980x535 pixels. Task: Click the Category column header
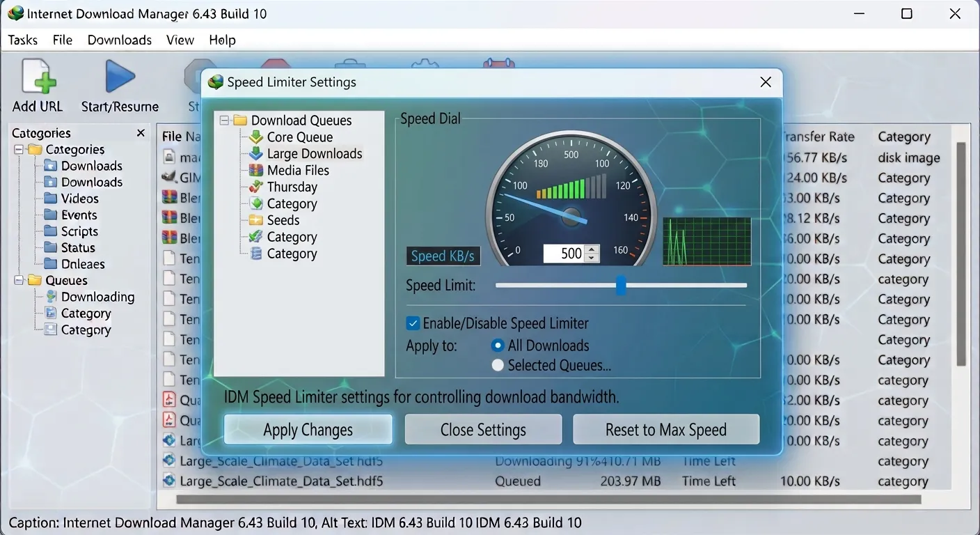point(904,137)
